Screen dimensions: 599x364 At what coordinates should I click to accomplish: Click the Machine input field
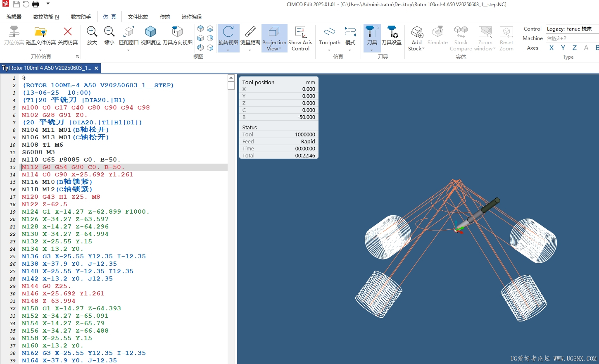[572, 38]
